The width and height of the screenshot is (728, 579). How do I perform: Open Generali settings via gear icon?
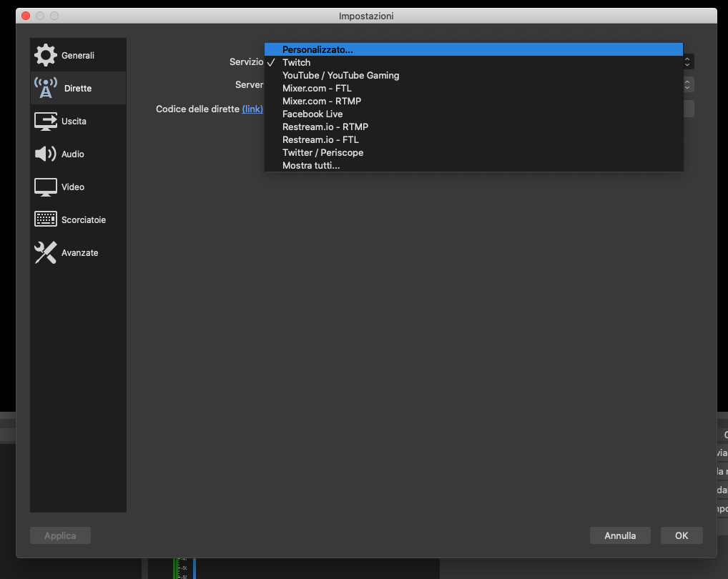tap(46, 55)
